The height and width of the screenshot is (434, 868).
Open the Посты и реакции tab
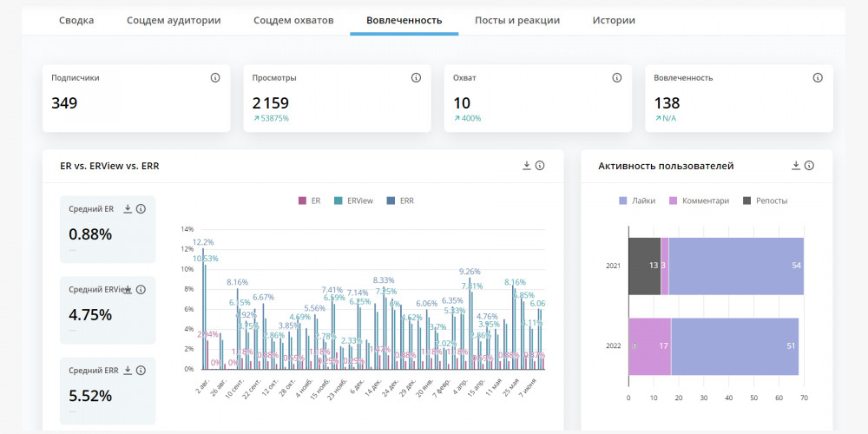point(516,20)
